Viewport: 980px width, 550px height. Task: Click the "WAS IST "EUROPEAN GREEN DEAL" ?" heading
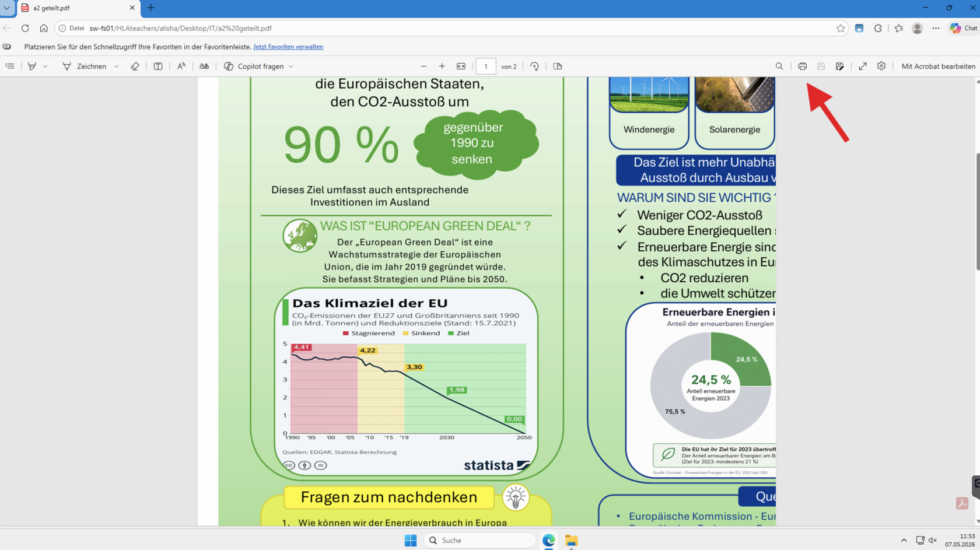(425, 226)
